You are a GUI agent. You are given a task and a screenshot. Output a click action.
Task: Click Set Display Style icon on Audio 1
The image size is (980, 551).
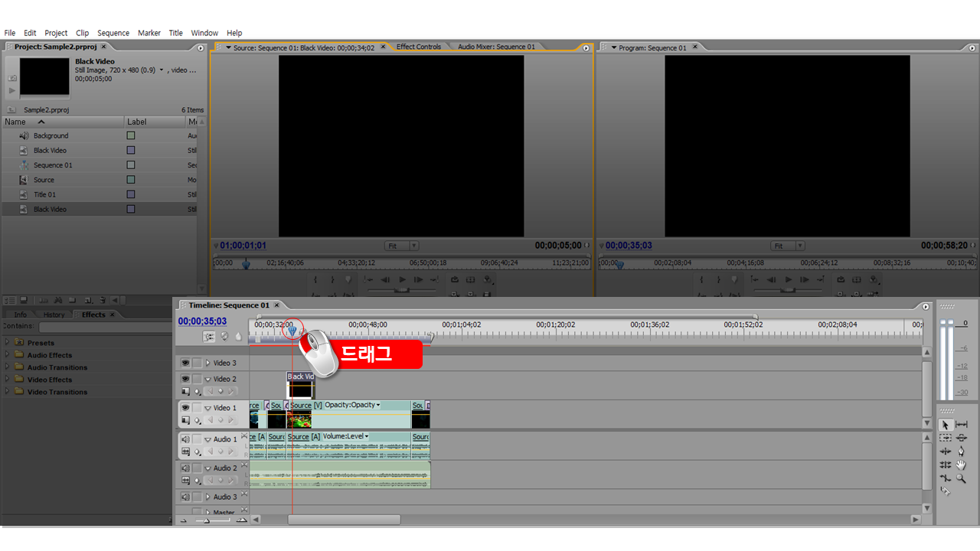tap(185, 452)
